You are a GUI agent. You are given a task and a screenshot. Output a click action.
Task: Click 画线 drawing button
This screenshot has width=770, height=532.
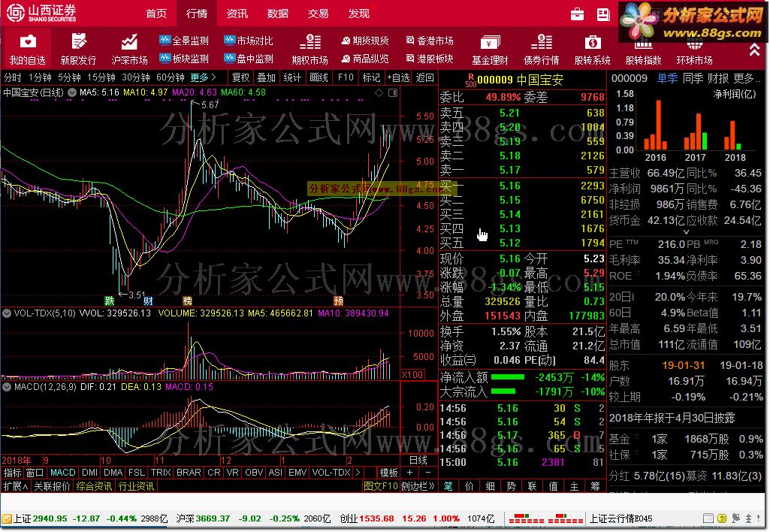(319, 77)
